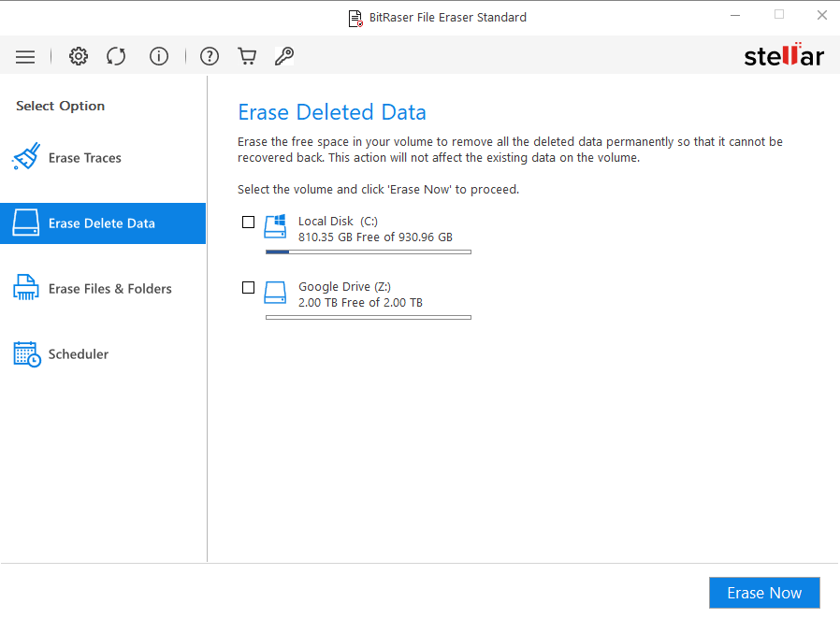Click the Erase Traces broom icon
840x618 pixels.
coord(26,156)
